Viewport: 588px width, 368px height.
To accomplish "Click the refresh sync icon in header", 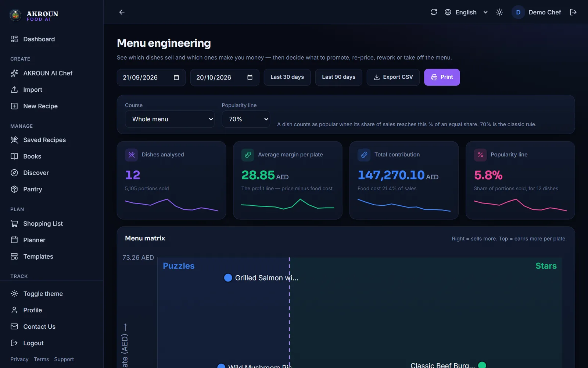I will click(434, 12).
